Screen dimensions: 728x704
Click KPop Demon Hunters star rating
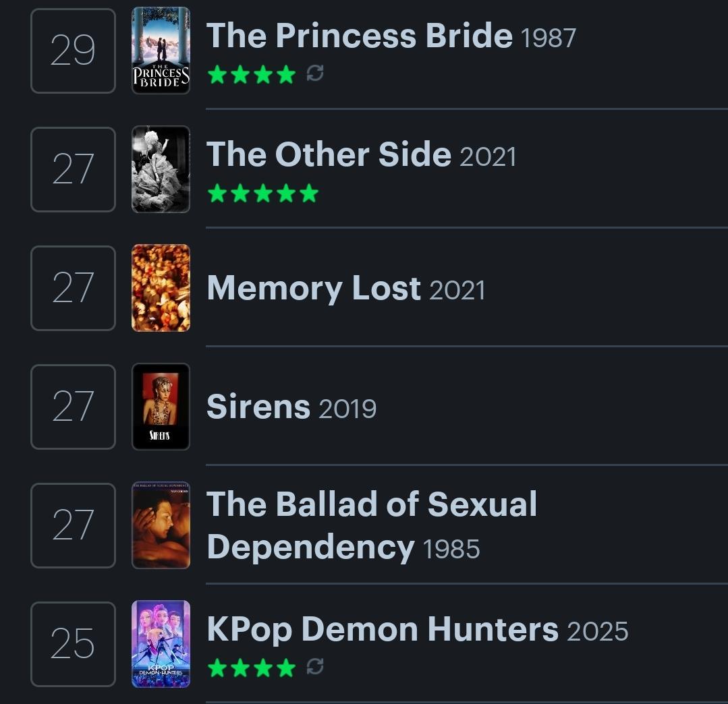coord(252,668)
